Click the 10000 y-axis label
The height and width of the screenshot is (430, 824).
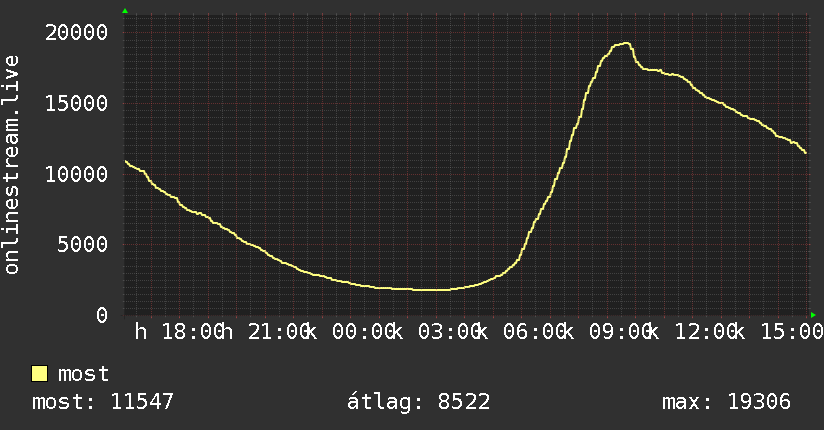tap(76, 174)
